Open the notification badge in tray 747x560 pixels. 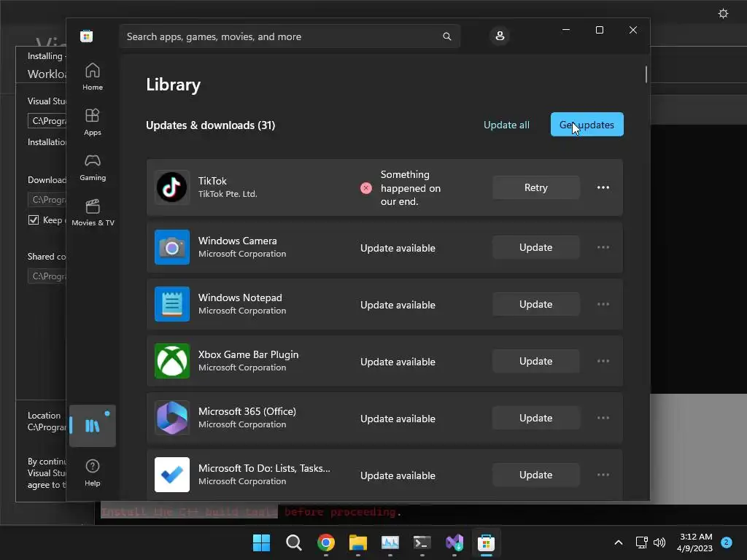[x=726, y=542]
